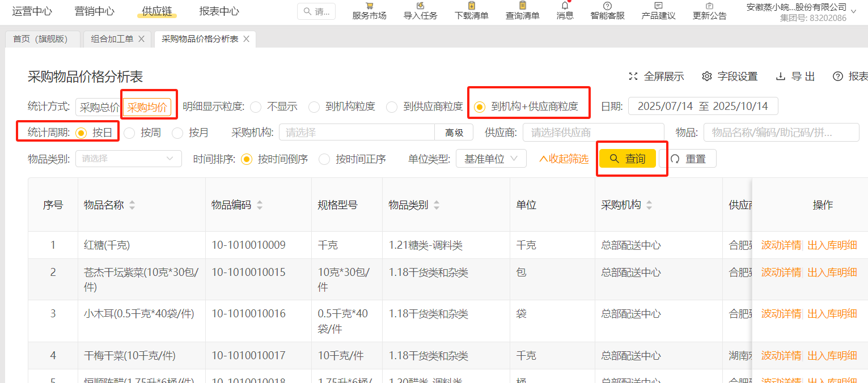Screen dimensions: 868x383
Task: Click the 消息 bell icon
Action: (565, 6)
